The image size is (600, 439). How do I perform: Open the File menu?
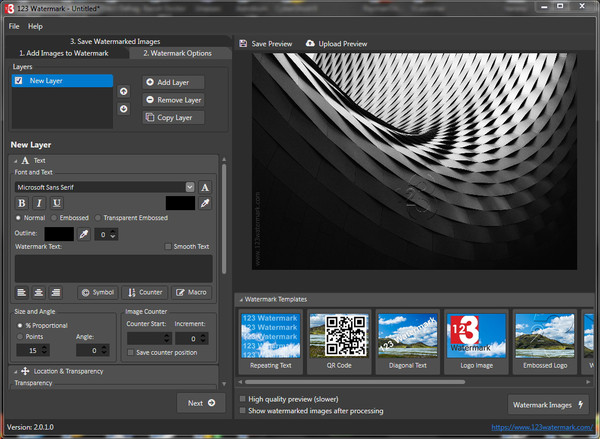[14, 25]
